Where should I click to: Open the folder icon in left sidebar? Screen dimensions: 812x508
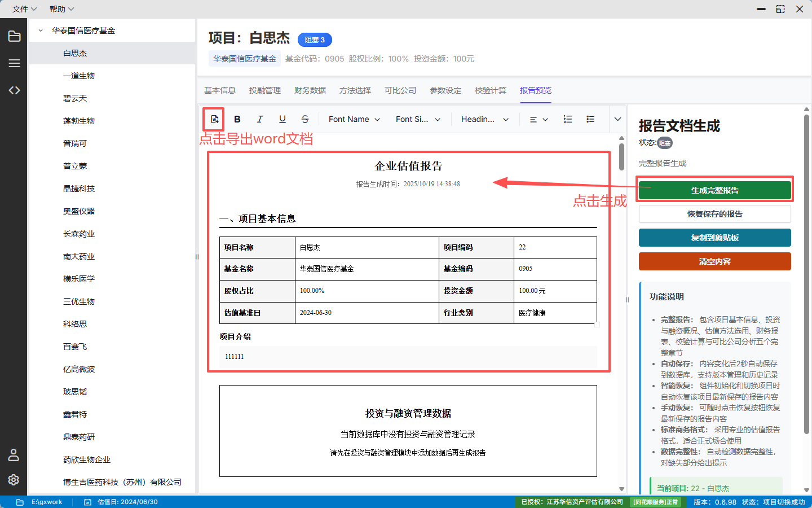14,36
